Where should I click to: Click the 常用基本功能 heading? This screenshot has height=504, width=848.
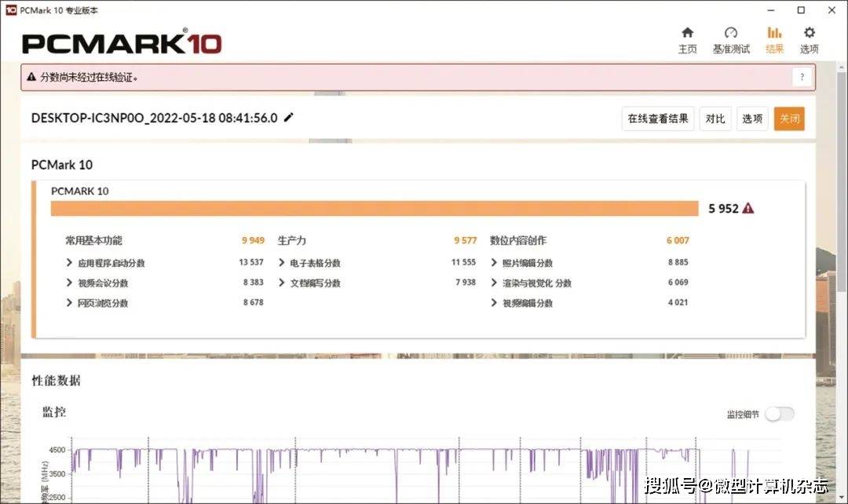coord(93,240)
